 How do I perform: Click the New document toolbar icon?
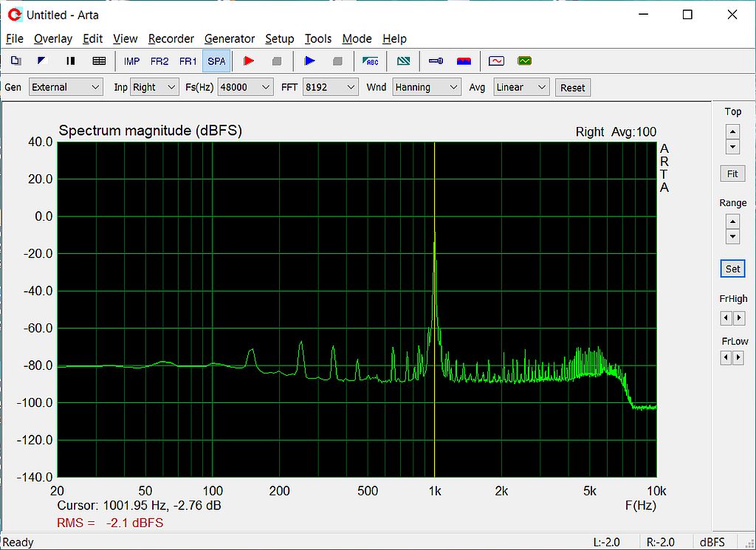(16, 61)
